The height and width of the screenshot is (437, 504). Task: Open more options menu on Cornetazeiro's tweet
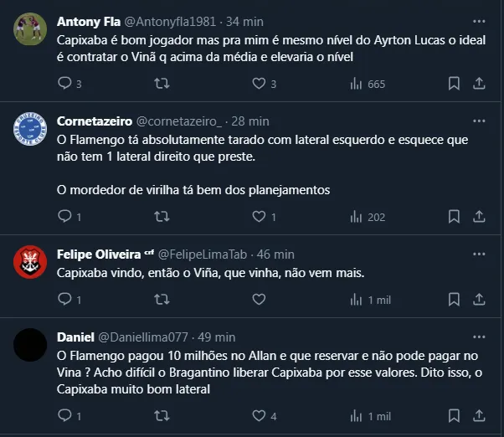point(478,121)
